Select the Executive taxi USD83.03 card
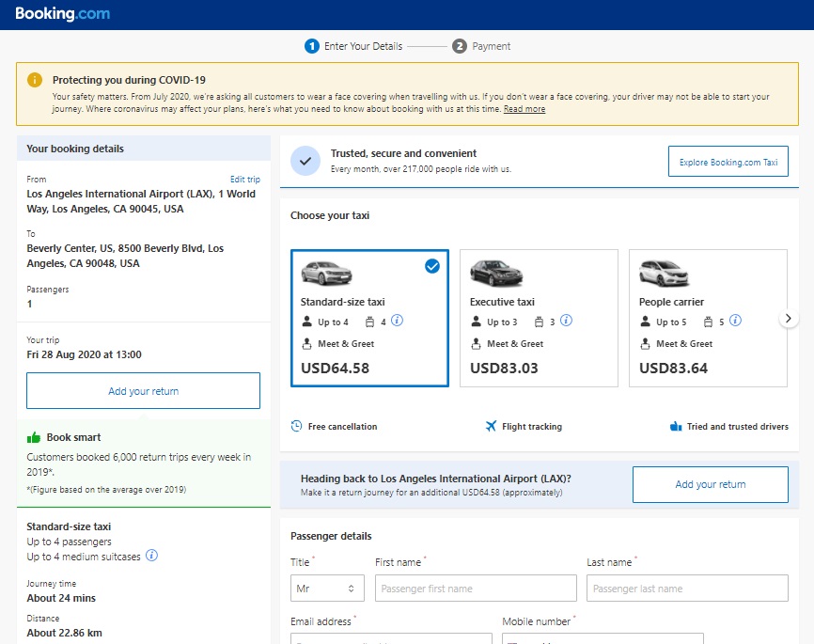This screenshot has height=644, width=814. pyautogui.click(x=539, y=319)
